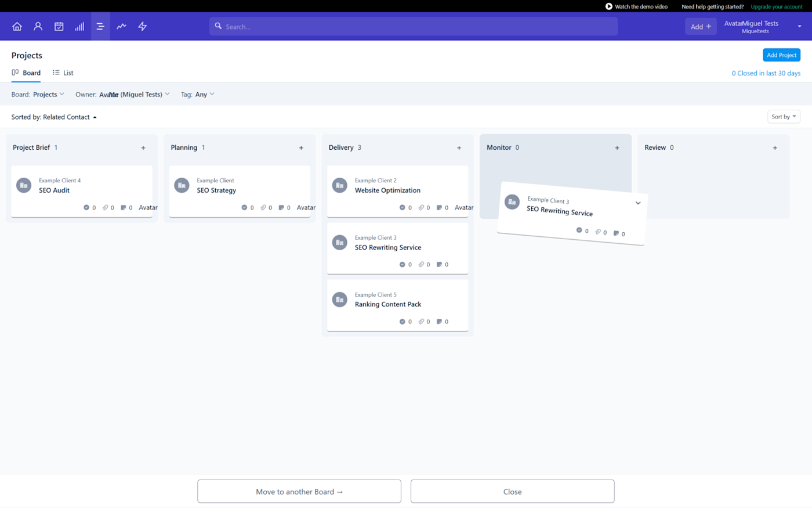This screenshot has width=812, height=508.
Task: Click the Add Project button
Action: [781, 55]
